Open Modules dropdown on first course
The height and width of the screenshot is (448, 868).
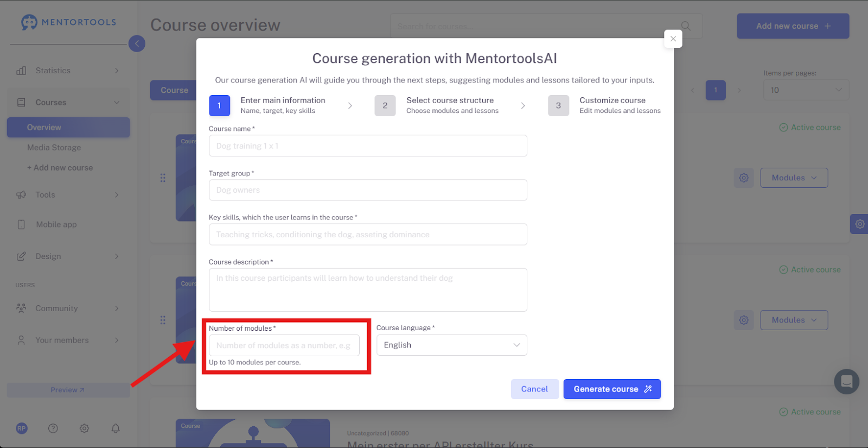tap(794, 178)
